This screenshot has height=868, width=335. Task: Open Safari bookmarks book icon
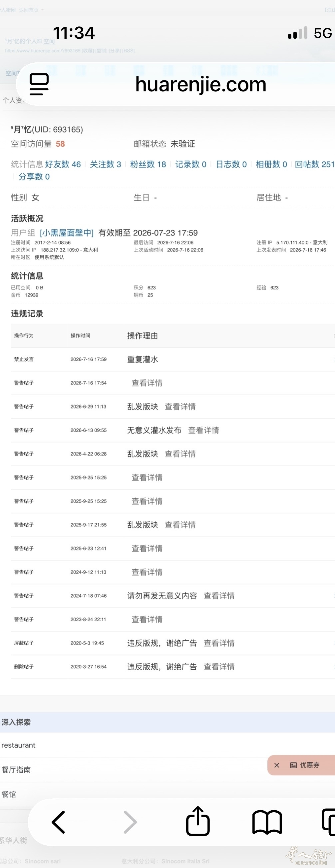267,822
